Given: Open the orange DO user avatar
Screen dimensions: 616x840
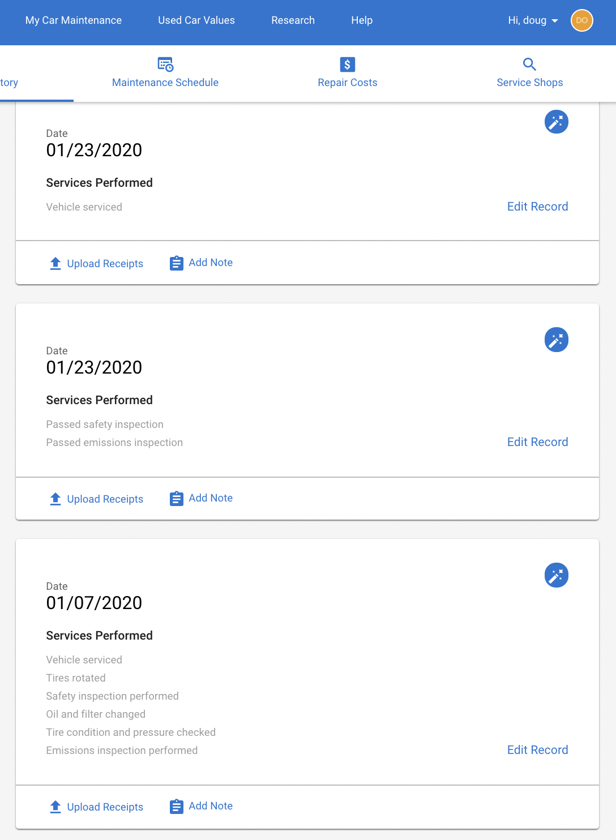Looking at the screenshot, I should tap(581, 20).
